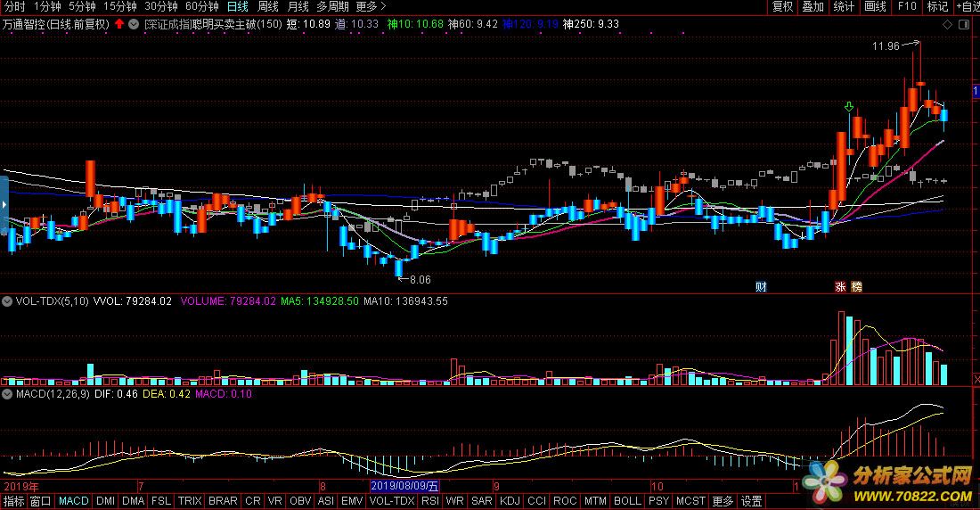The image size is (980, 510).
Task: Switch to the ASI indicator
Action: 325,501
